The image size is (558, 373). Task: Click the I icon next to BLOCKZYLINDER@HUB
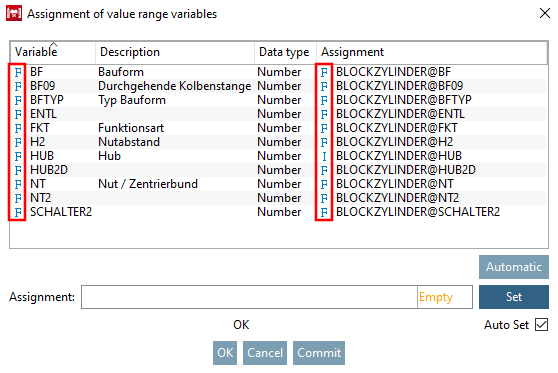[324, 156]
